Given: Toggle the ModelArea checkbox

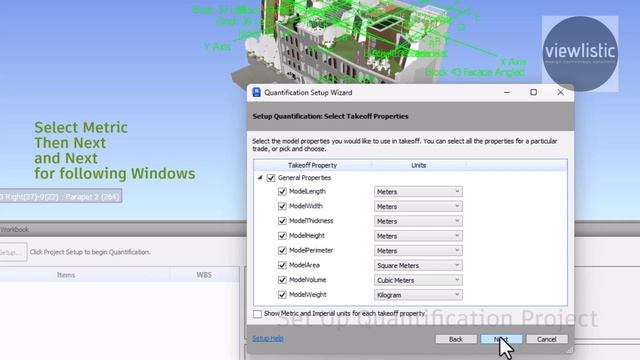Looking at the screenshot, I should pyautogui.click(x=282, y=265).
